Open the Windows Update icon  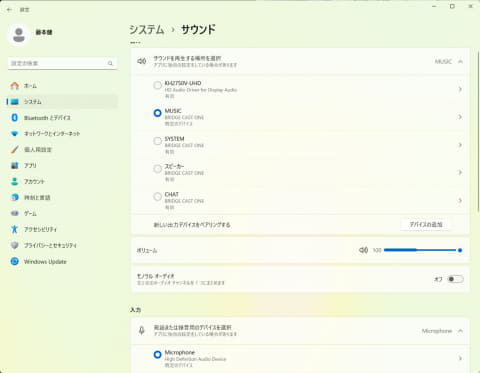pos(15,261)
